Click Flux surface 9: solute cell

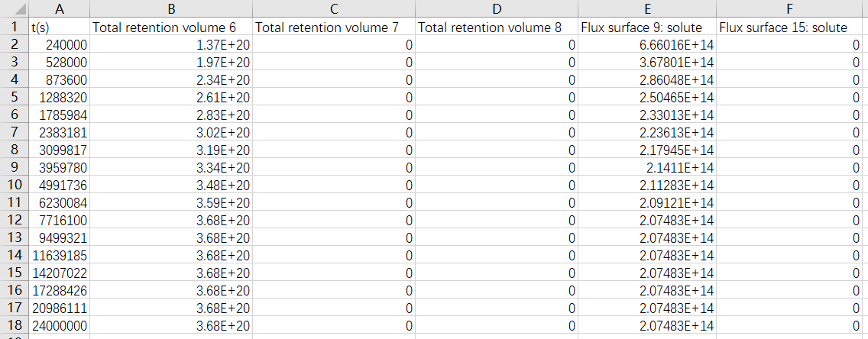pyautogui.click(x=647, y=27)
